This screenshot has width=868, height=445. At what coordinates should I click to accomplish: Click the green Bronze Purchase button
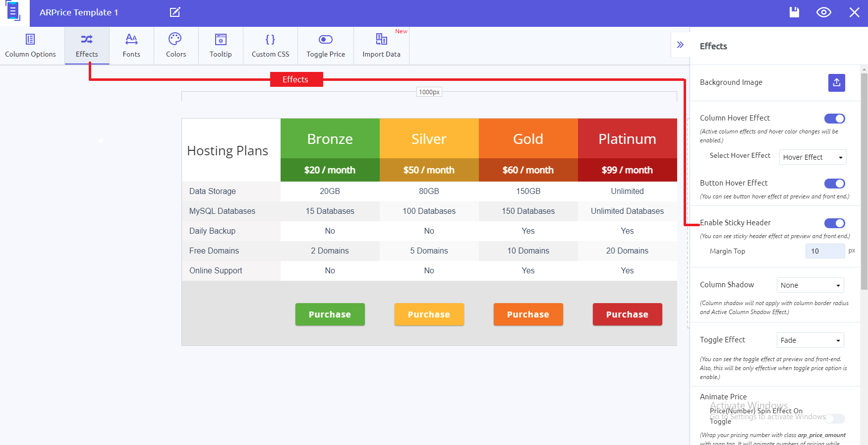[330, 315]
